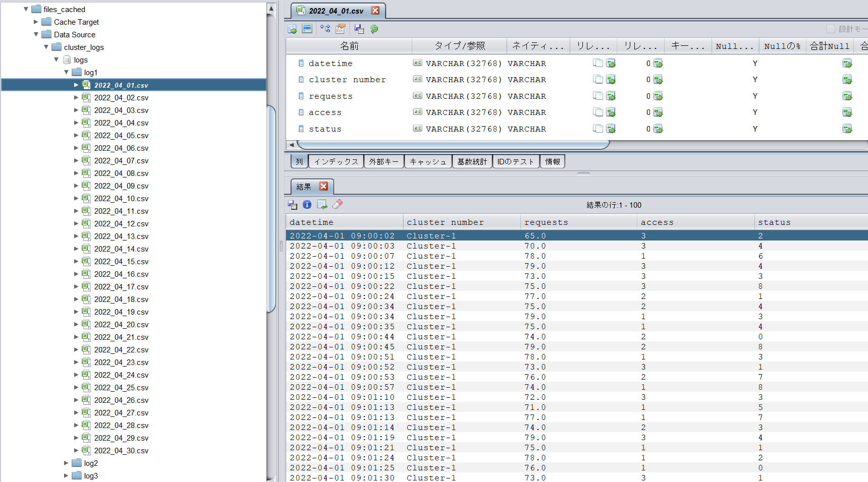This screenshot has width=868, height=482.
Task: Click the horizontal scrollbar of the column table
Action: click(453, 145)
